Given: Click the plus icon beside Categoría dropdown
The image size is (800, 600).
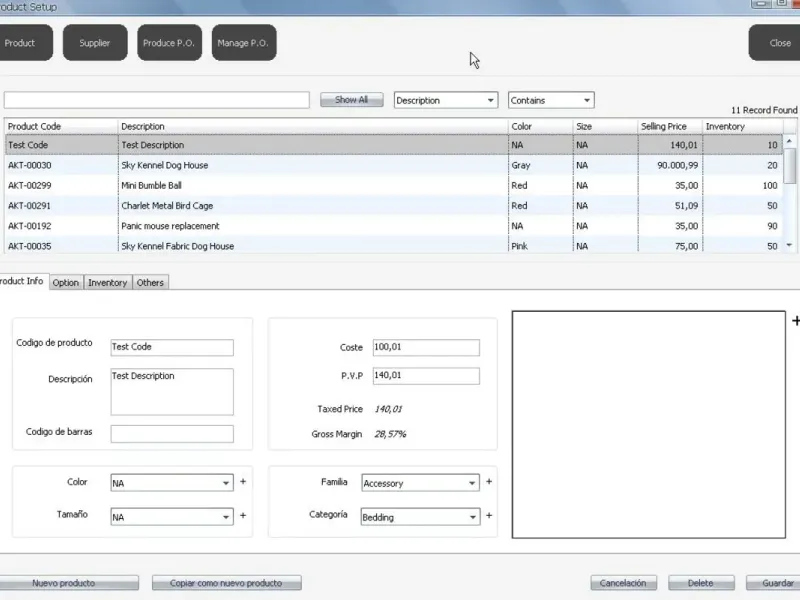Looking at the screenshot, I should click(x=489, y=516).
